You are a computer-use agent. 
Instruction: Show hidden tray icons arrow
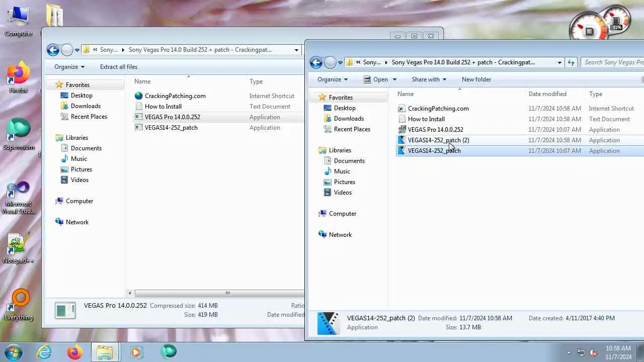coord(569,352)
